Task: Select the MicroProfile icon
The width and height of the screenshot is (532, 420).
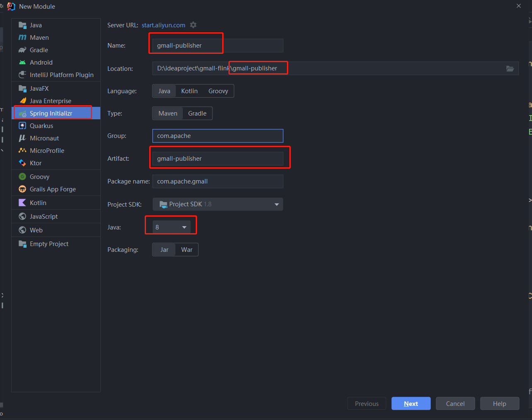Action: (22, 151)
